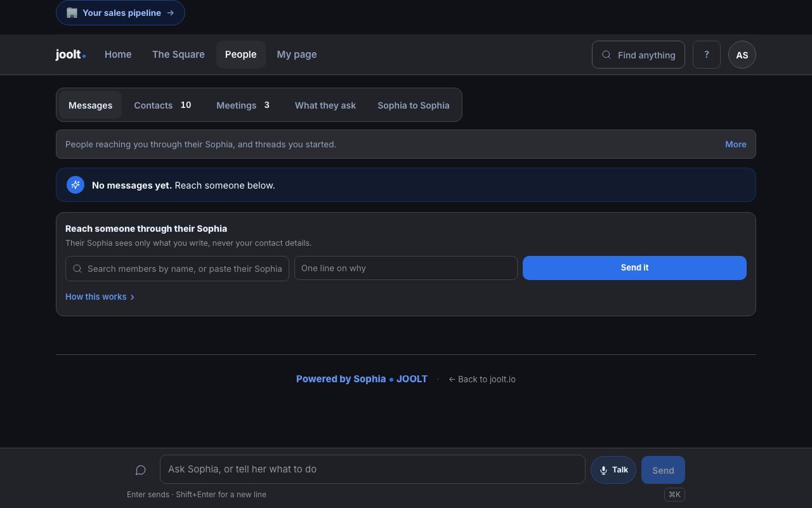Image resolution: width=812 pixels, height=508 pixels.
Task: Focus the Search members by name field
Action: click(x=178, y=269)
